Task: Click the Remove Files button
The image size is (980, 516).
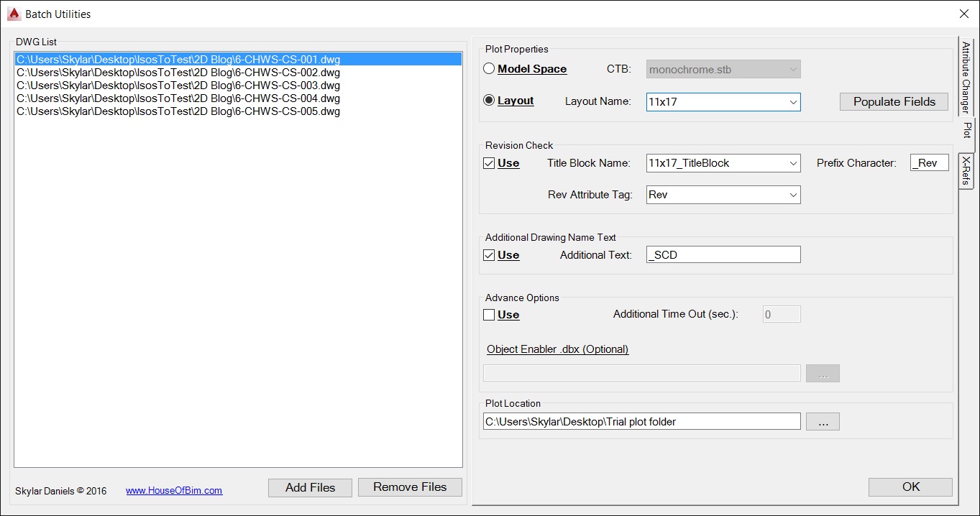Action: [x=410, y=487]
